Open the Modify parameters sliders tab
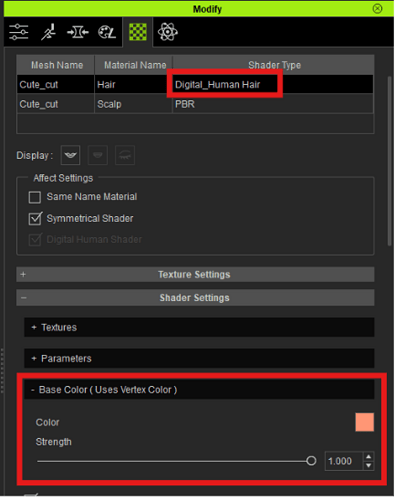The height and width of the screenshot is (500, 395). point(19,32)
